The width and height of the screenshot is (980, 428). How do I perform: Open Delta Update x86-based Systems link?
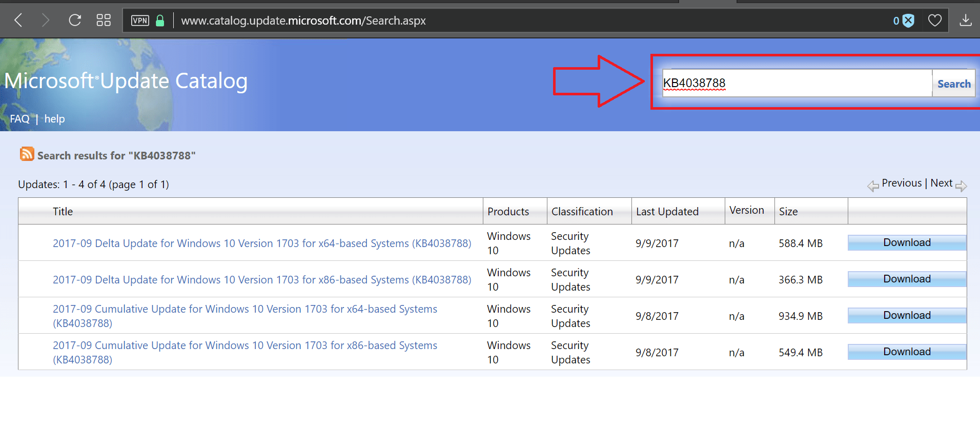click(262, 280)
